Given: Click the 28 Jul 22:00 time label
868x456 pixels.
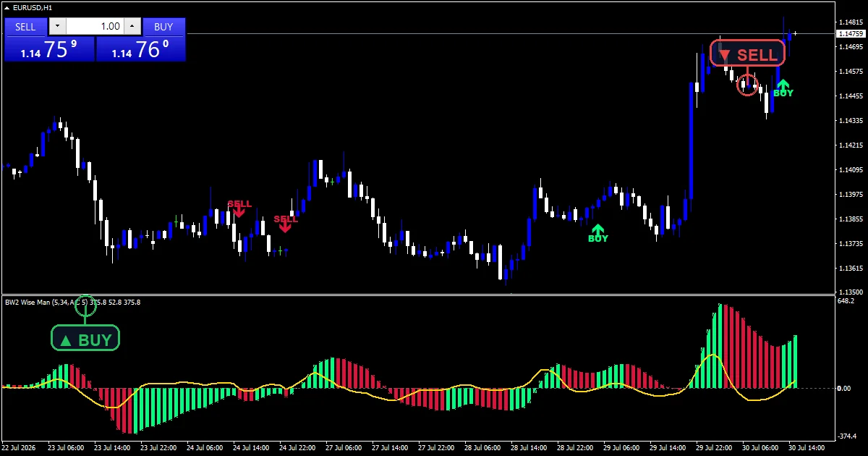Looking at the screenshot, I should [576, 447].
